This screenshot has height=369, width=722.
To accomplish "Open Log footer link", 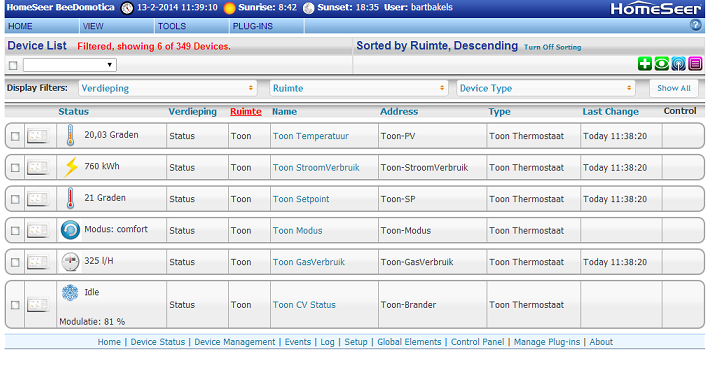I will coord(327,342).
